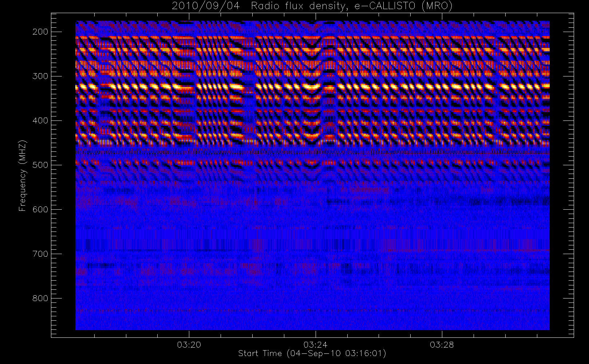Viewport: 589px width, 364px height.
Task: Click the 03:24 time tick label
Action: [x=315, y=345]
